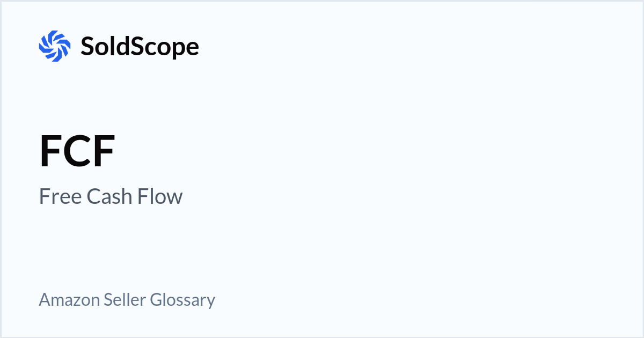Click the "Scope" part of the brand name
Viewport: 644px width, 338px height.
166,47
